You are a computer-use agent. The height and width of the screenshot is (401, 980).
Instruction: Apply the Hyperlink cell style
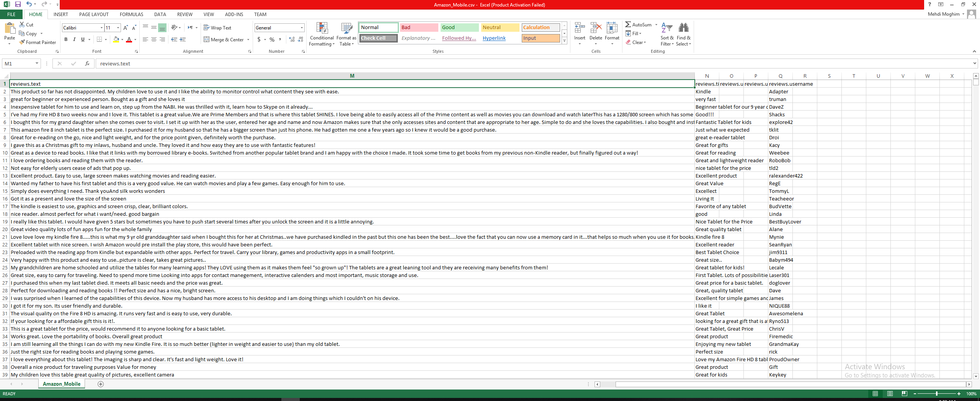point(494,38)
